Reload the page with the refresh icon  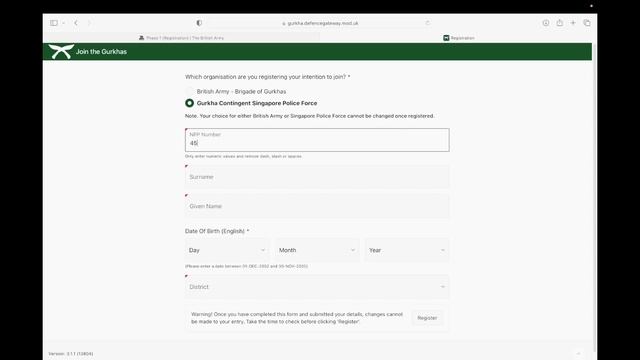coord(427,23)
